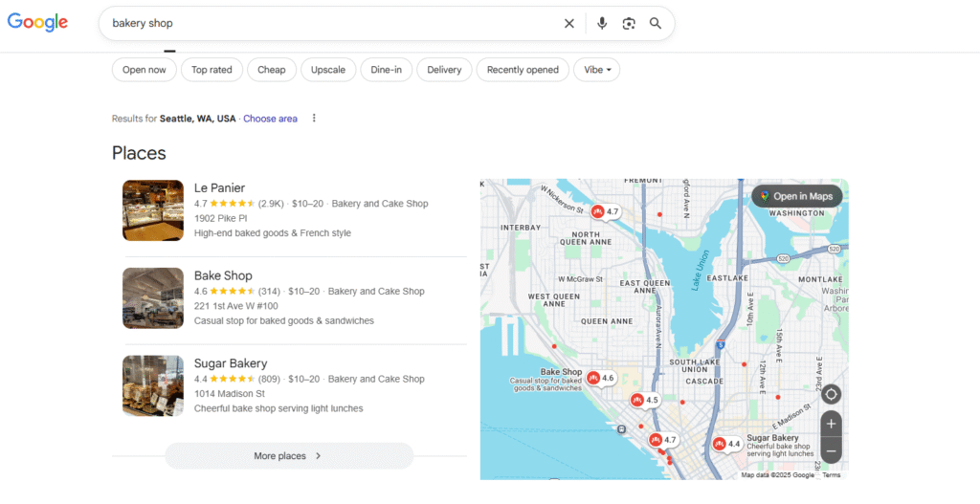Click the Bake Shop 4.6 map pin
Viewport: 980px width, 504px height.
[x=601, y=378]
